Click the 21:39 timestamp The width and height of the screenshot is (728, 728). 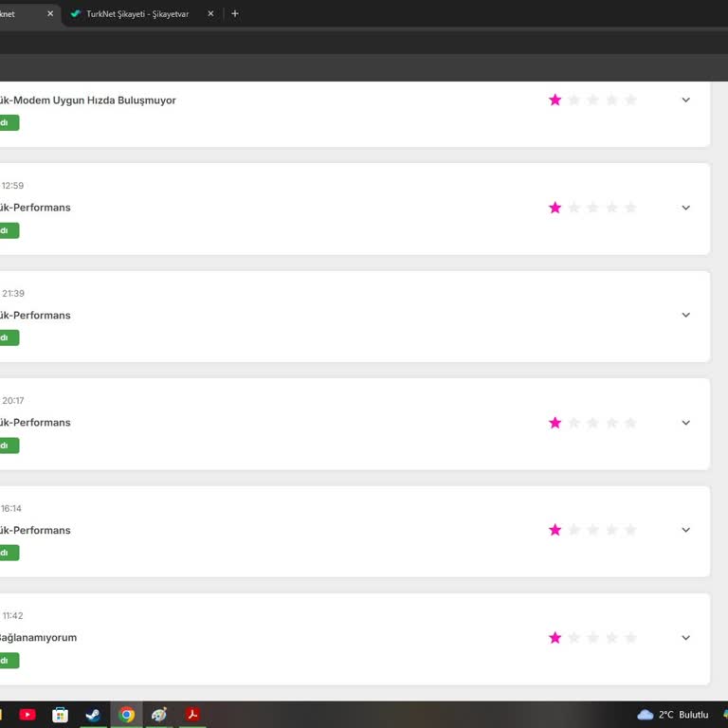13,294
